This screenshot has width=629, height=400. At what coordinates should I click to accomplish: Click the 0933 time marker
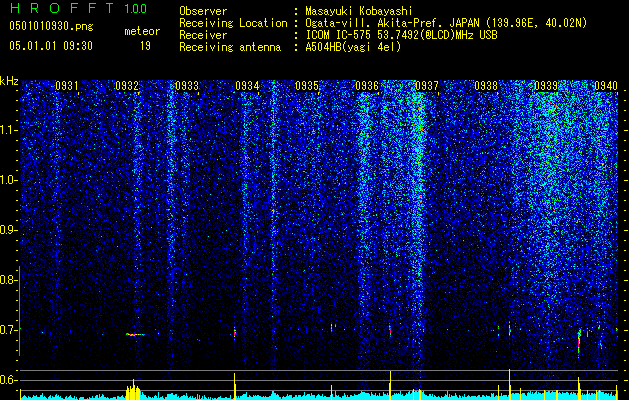tap(187, 85)
